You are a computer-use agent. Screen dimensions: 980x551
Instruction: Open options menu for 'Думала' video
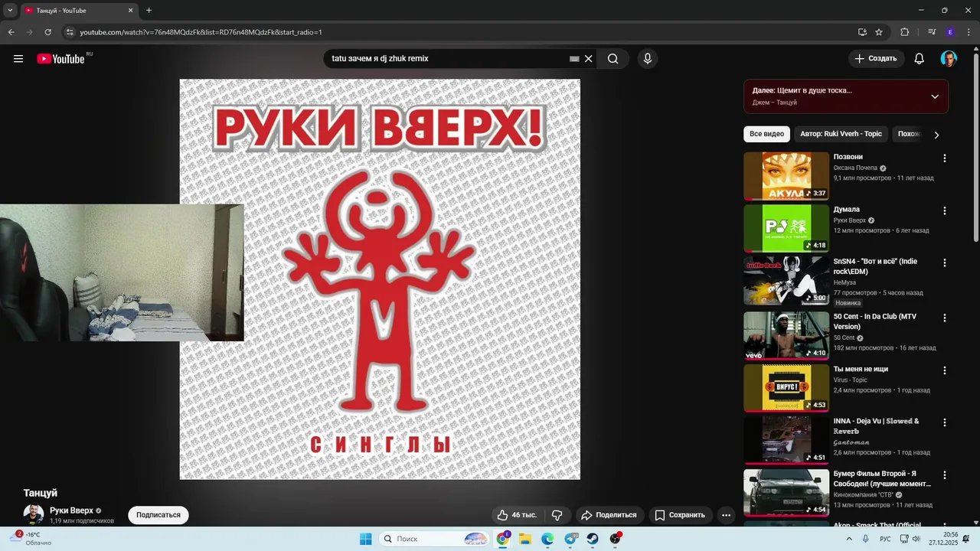[944, 210]
